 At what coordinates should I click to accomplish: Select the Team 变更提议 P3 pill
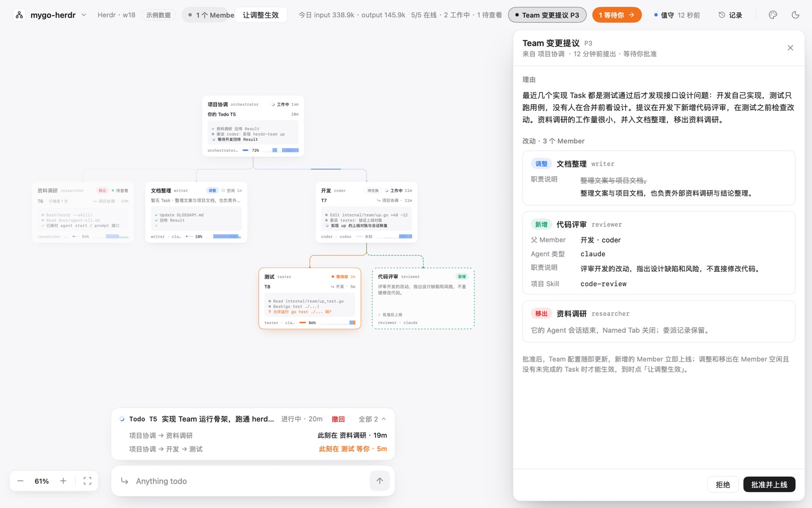click(x=547, y=15)
